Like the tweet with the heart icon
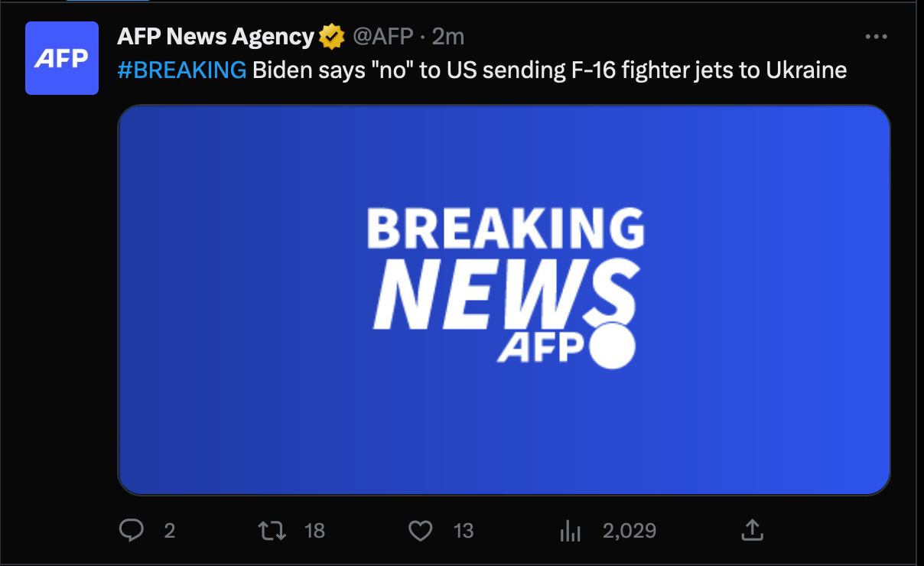 pyautogui.click(x=420, y=530)
